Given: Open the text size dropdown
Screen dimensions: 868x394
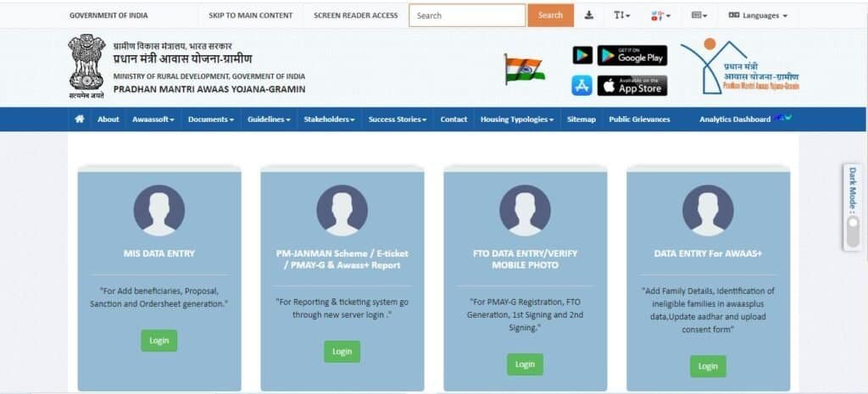Looking at the screenshot, I should [621, 15].
